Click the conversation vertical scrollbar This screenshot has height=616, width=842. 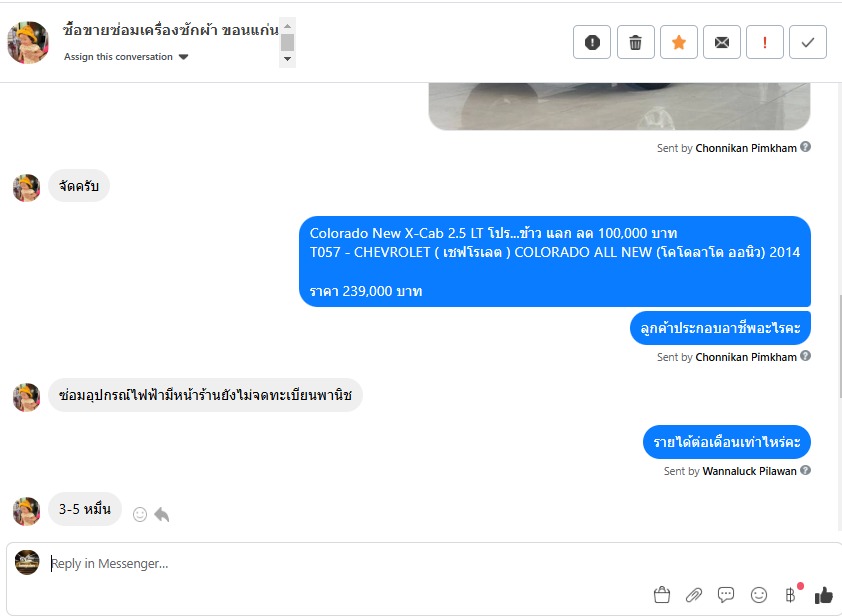(x=839, y=346)
